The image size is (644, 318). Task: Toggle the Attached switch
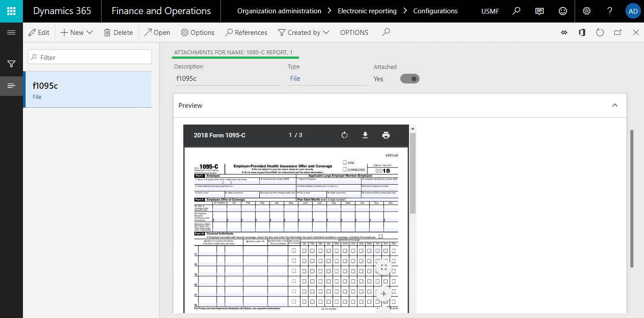coord(409,79)
